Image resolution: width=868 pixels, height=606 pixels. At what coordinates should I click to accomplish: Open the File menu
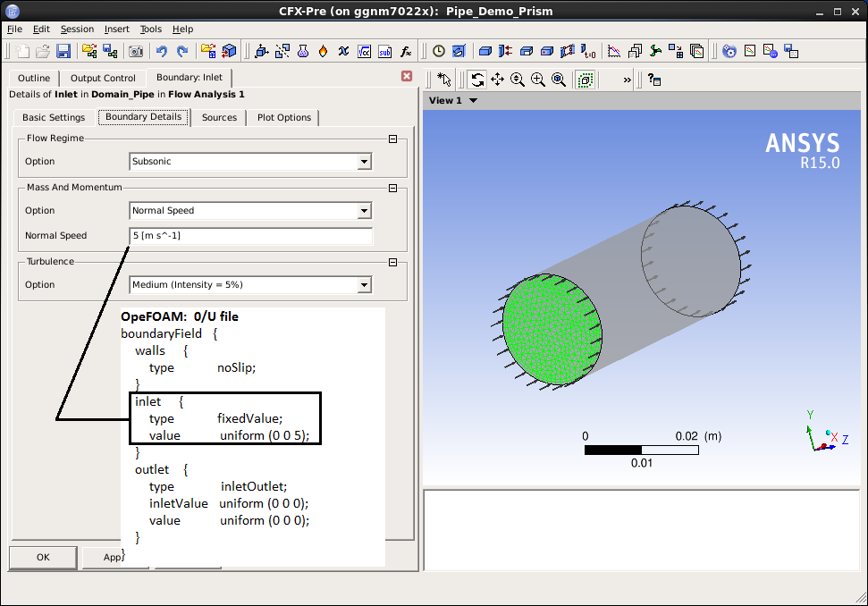[14, 29]
